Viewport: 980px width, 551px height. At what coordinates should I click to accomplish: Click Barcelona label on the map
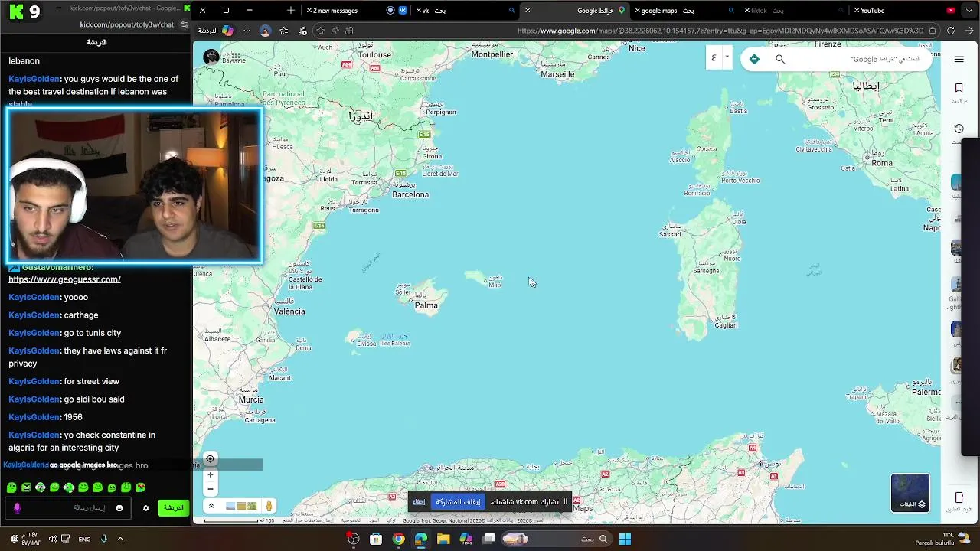pos(410,194)
